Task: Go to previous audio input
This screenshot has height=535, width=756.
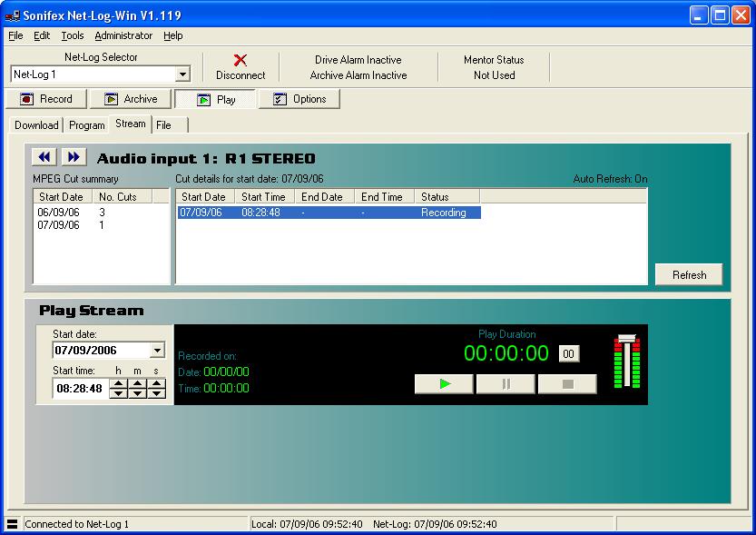Action: pos(44,157)
